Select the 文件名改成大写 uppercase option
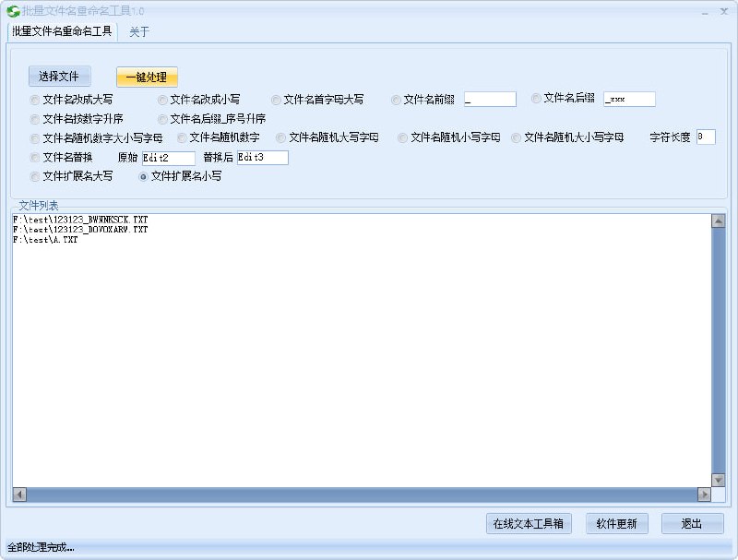Image resolution: width=738 pixels, height=560 pixels. [x=35, y=100]
